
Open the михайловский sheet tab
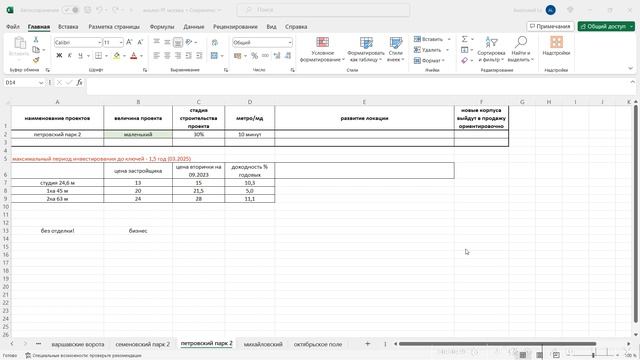[263, 344]
